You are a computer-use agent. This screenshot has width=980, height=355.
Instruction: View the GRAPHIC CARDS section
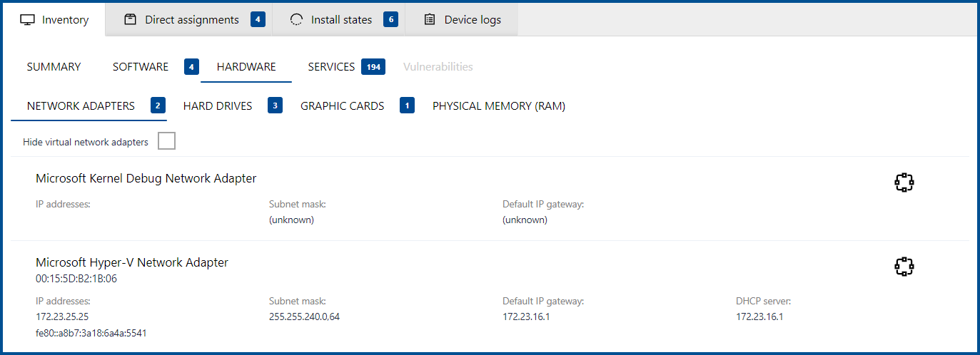342,106
